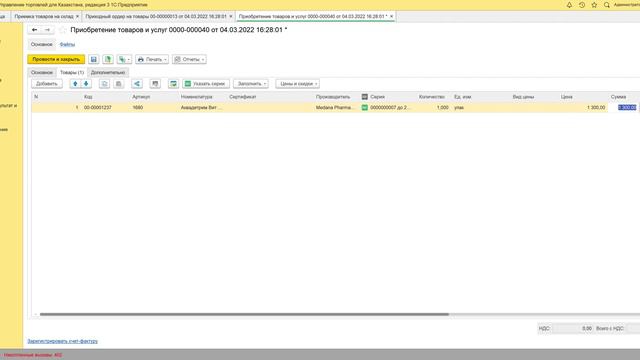The height and width of the screenshot is (360, 640).
Task: Select the Товары (1) tab
Action: tap(72, 72)
